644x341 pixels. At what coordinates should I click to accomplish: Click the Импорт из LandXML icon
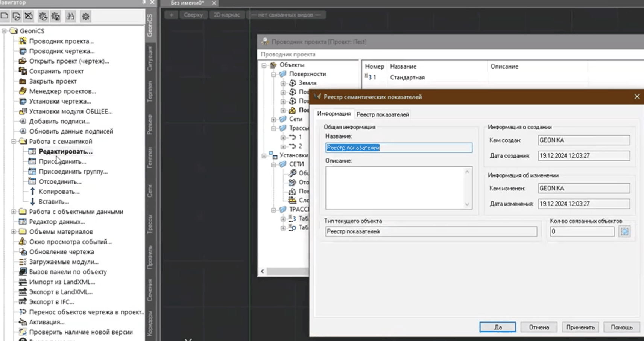23,282
